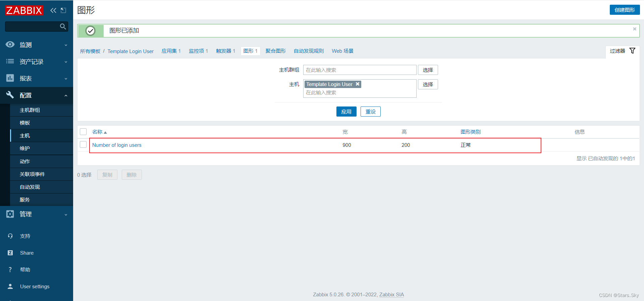This screenshot has height=301, width=644.
Task: Toggle sidebar hide icon next to collapse arrows
Action: coord(63,10)
